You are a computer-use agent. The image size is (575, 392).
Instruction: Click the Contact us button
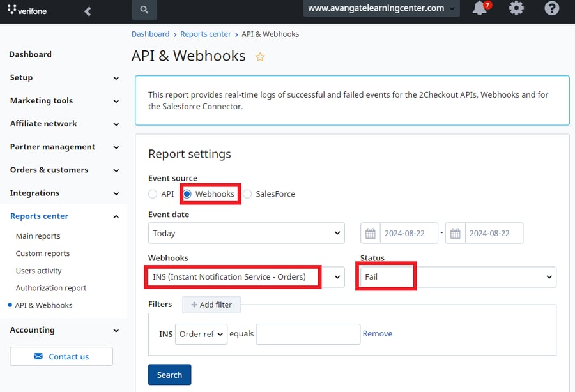61,356
